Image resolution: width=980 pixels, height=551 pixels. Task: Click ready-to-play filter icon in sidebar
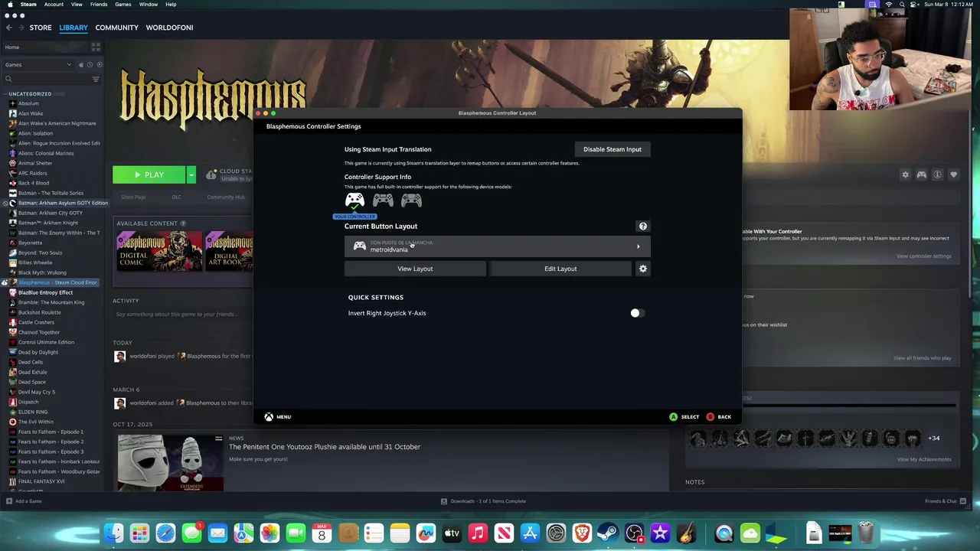[x=98, y=65]
